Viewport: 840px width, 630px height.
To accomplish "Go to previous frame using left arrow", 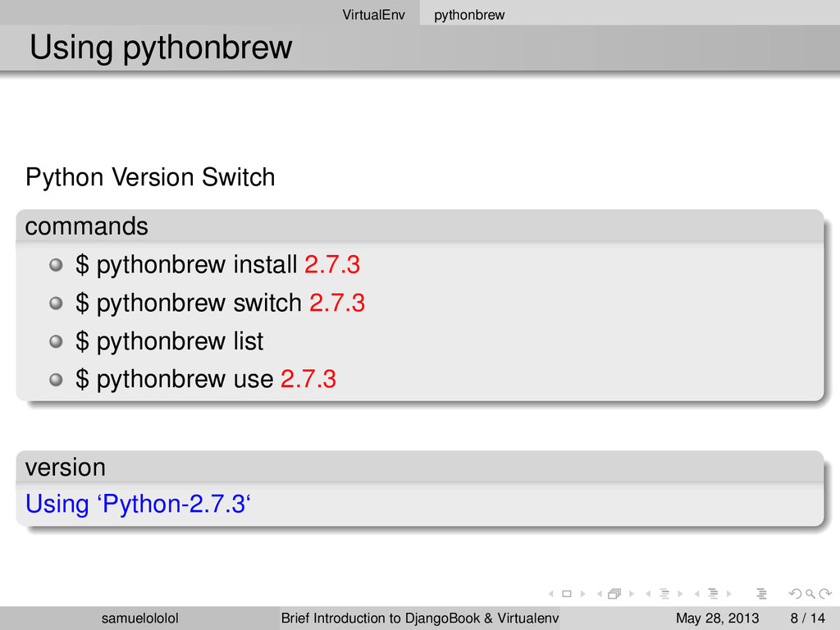I will tap(597, 594).
